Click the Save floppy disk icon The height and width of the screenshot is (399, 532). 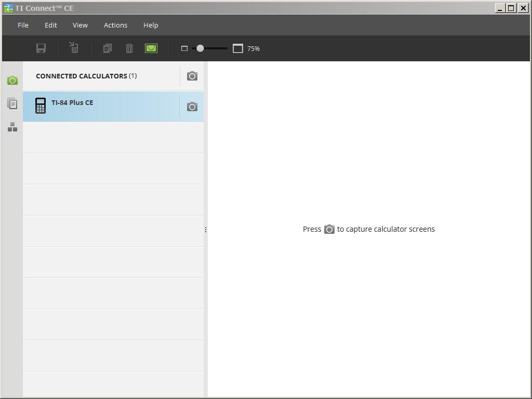coord(41,48)
